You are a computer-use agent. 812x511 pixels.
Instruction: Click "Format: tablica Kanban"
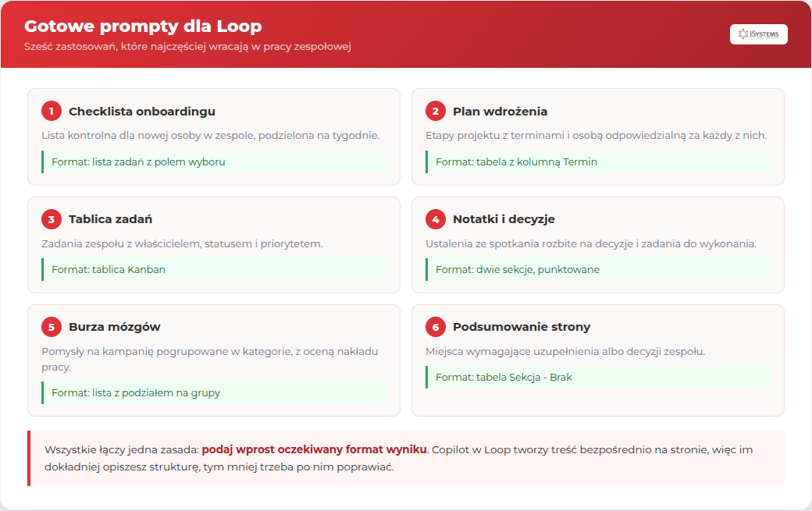(213, 269)
